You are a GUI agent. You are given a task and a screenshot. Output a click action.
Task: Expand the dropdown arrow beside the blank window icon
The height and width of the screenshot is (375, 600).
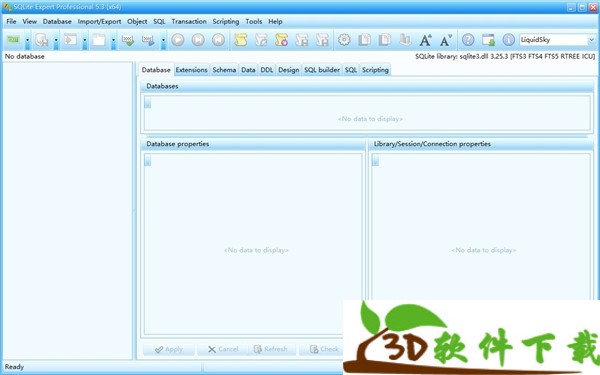(x=113, y=40)
